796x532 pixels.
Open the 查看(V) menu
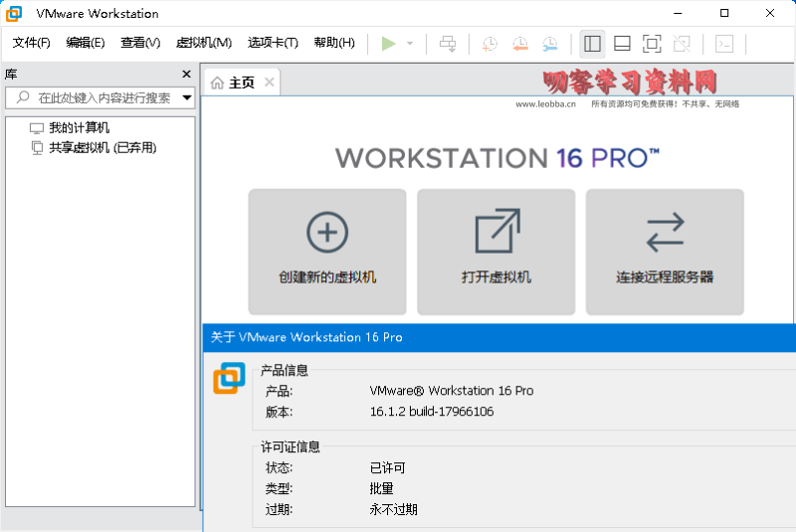[140, 43]
